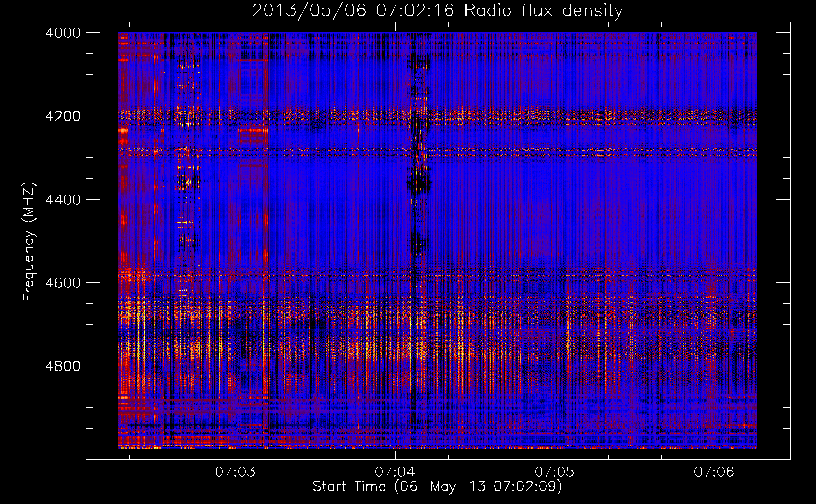Click the 'Start Time (06-May-13 07:02:09)' axis label
816x504 pixels.
click(x=437, y=487)
